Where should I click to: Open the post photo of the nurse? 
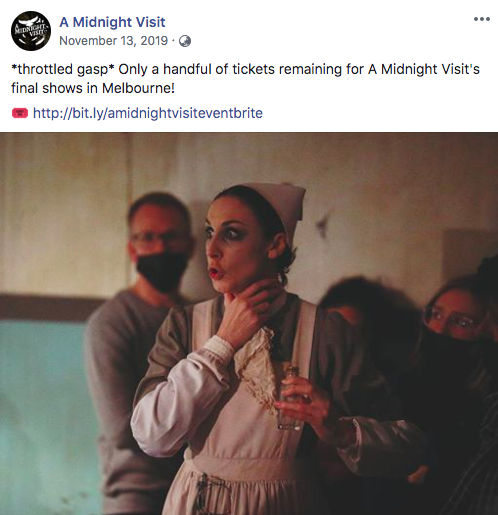point(249,323)
